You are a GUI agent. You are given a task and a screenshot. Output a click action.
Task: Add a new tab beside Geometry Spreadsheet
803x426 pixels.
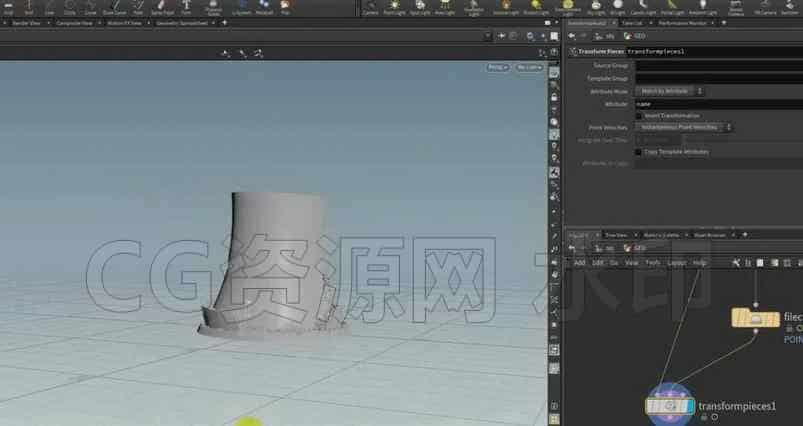coord(224,23)
